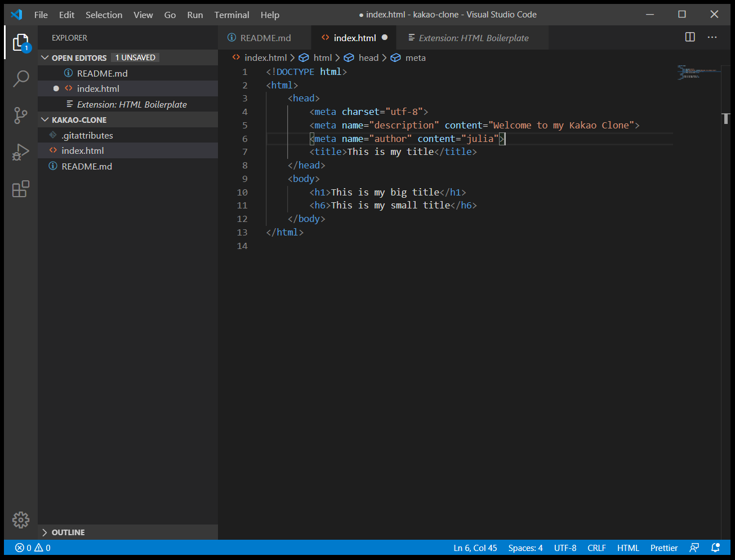This screenshot has width=735, height=560.
Task: Change encoding via UTF-8 button
Action: click(565, 548)
